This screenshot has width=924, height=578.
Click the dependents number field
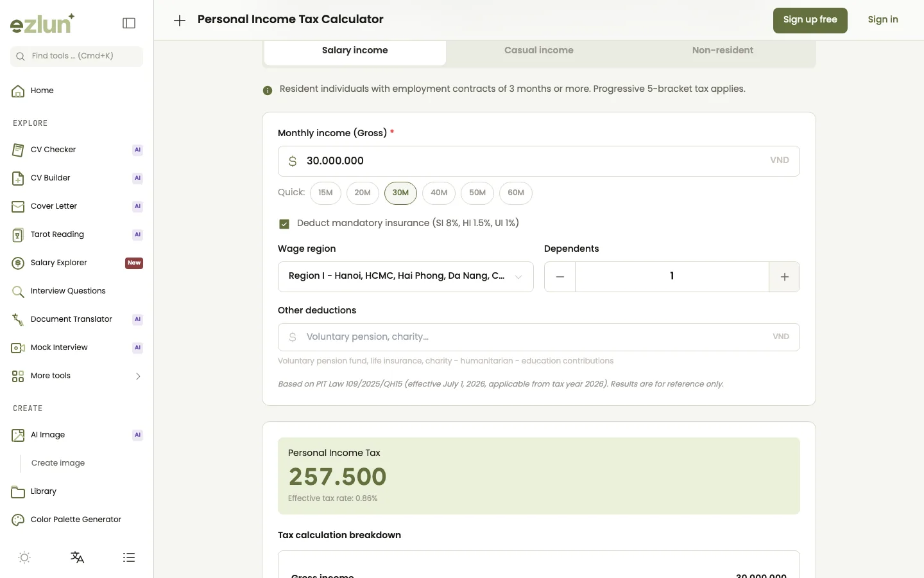[x=672, y=277]
